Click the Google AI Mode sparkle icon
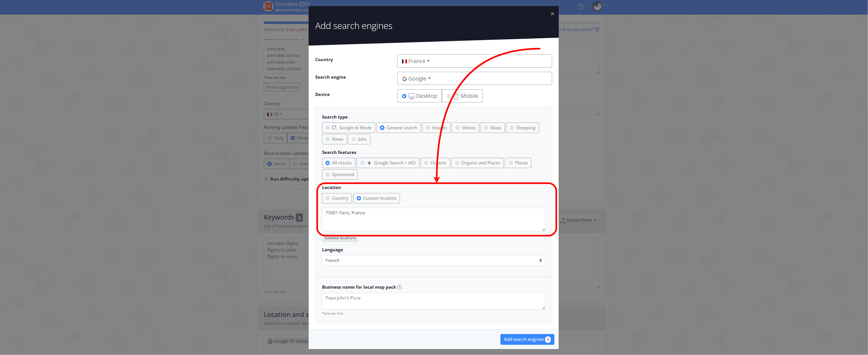This screenshot has height=355, width=868. click(x=334, y=128)
